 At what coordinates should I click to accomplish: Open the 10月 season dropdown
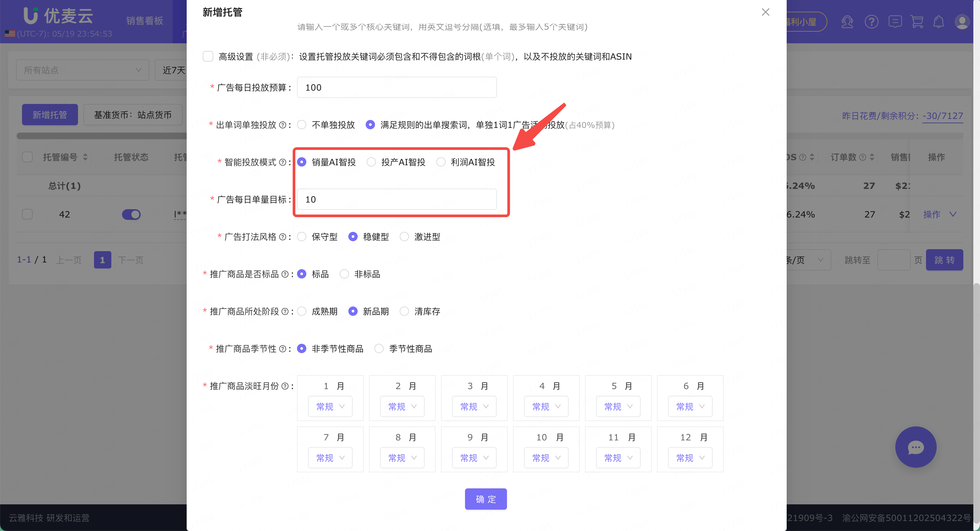click(546, 458)
